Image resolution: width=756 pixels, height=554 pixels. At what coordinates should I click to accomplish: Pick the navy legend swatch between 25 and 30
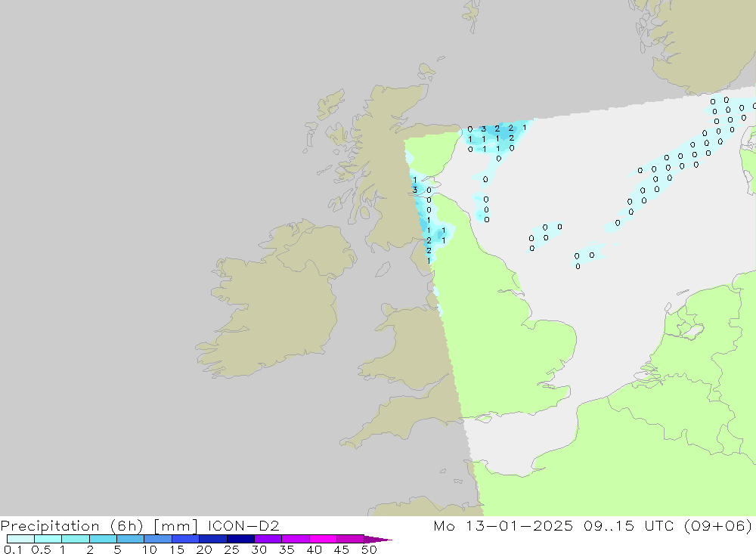click(240, 539)
